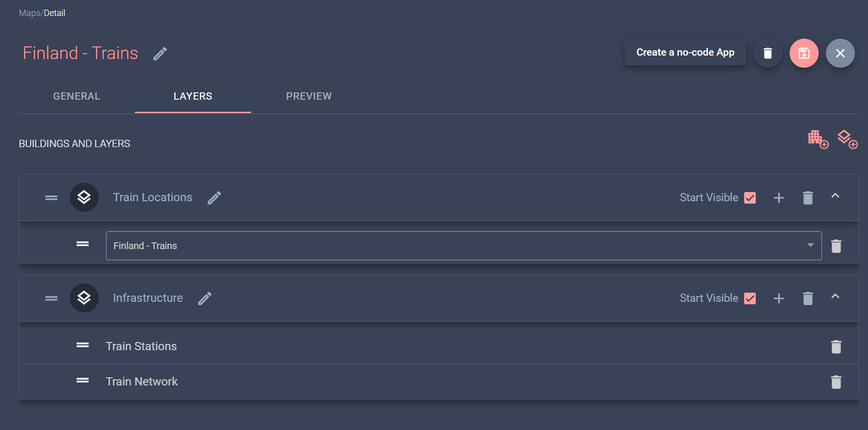This screenshot has height=430, width=868.
Task: Delete the Train Stations sublayer
Action: (x=836, y=346)
